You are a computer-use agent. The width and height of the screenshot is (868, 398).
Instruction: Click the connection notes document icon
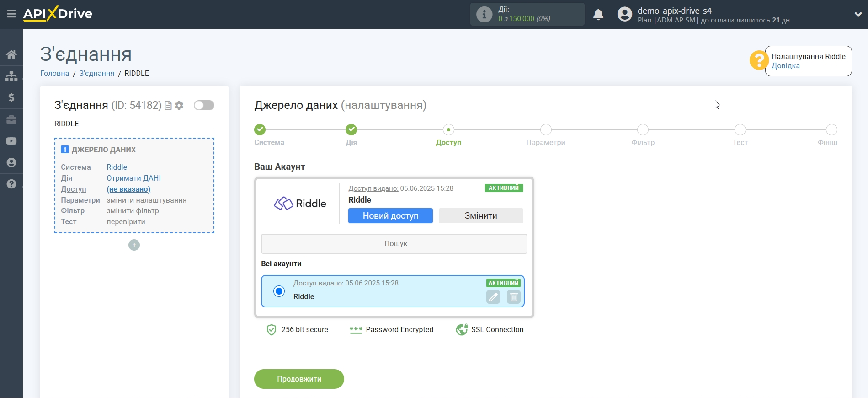pyautogui.click(x=168, y=106)
